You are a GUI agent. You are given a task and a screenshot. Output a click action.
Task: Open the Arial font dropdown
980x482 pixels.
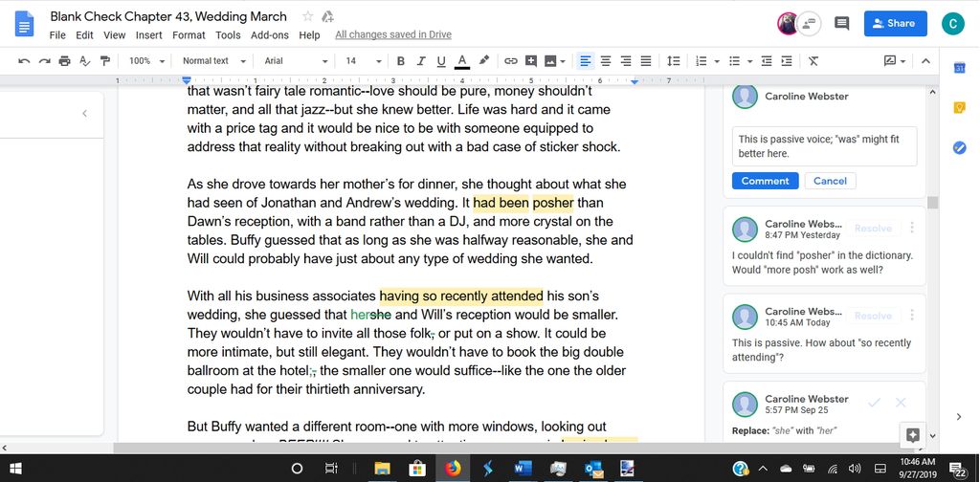[296, 61]
